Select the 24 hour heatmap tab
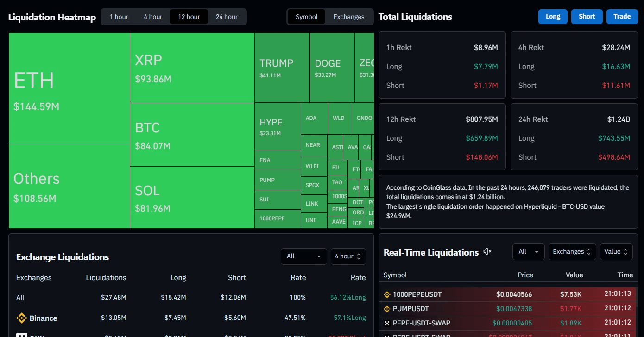644x337 pixels. click(x=227, y=17)
